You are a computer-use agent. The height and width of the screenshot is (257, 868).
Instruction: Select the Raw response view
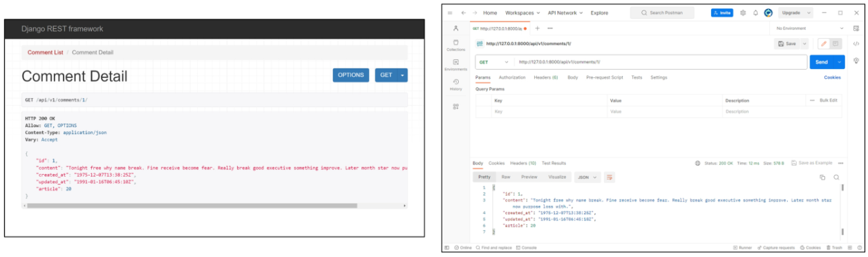pos(506,178)
